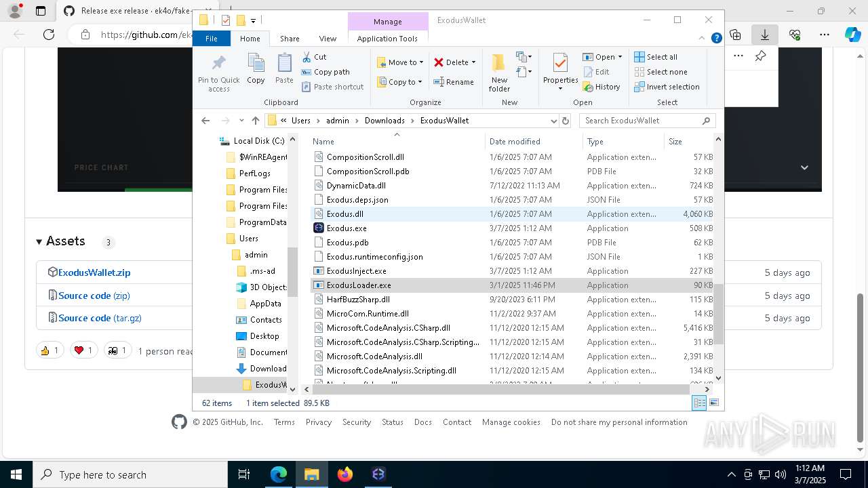This screenshot has height=488, width=868.
Task: Click Manage cookies footer link
Action: point(511,422)
